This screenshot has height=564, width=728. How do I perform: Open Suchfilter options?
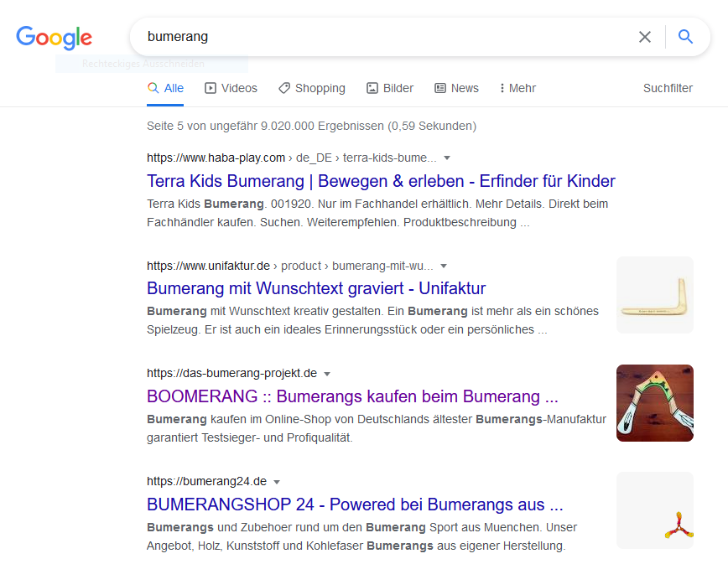point(668,88)
